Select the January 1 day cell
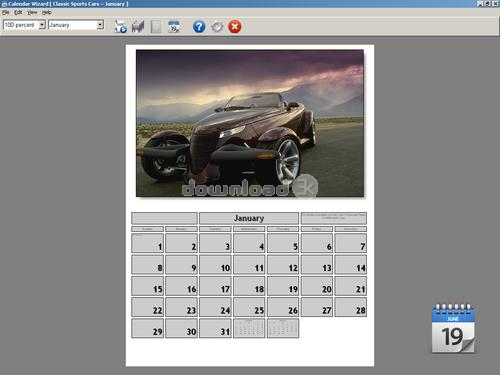Image resolution: width=500 pixels, height=375 pixels. tap(147, 243)
